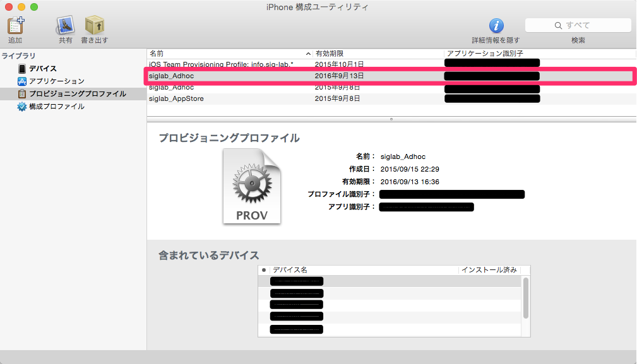Select the siglab_AppStore profile row
Viewport: 637px width, 364px height.
(391, 98)
